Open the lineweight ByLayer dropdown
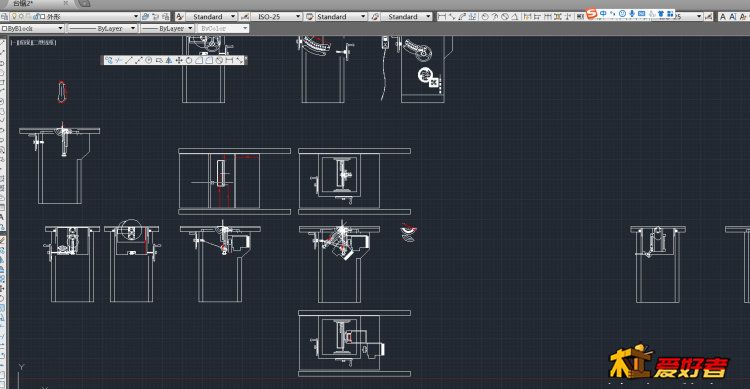 point(190,29)
